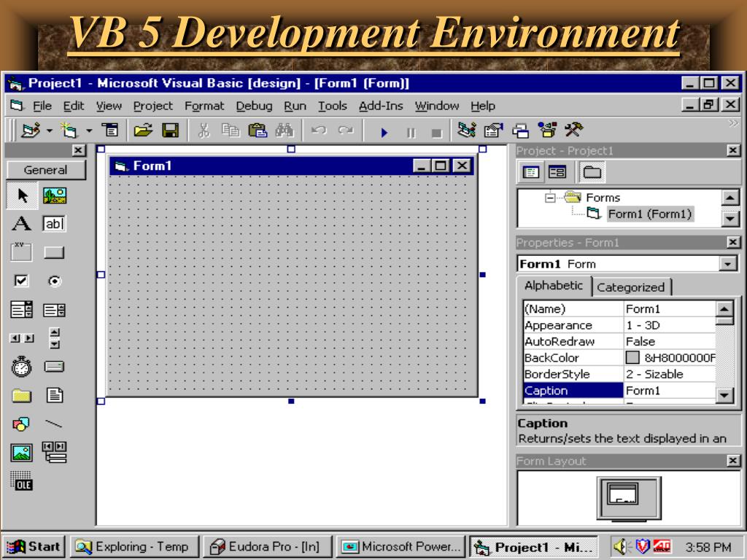Click Add Standard EXE Project toolbar icon
Image resolution: width=747 pixels, height=560 pixels.
(31, 130)
